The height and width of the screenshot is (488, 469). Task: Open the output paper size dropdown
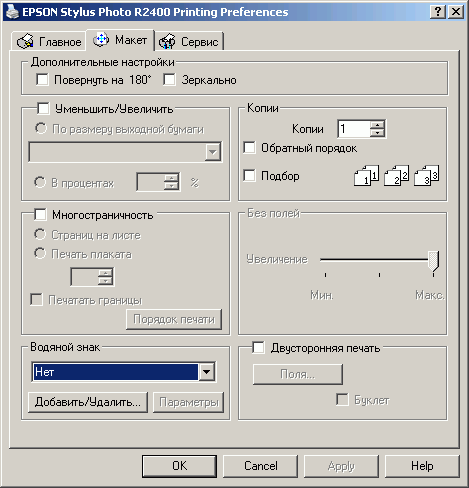tap(212, 152)
